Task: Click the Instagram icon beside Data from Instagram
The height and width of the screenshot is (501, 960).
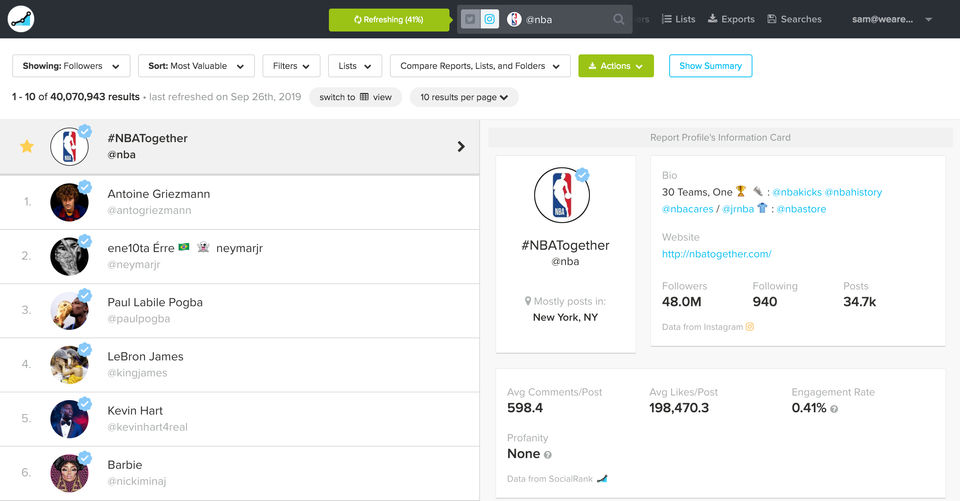Action: point(749,326)
